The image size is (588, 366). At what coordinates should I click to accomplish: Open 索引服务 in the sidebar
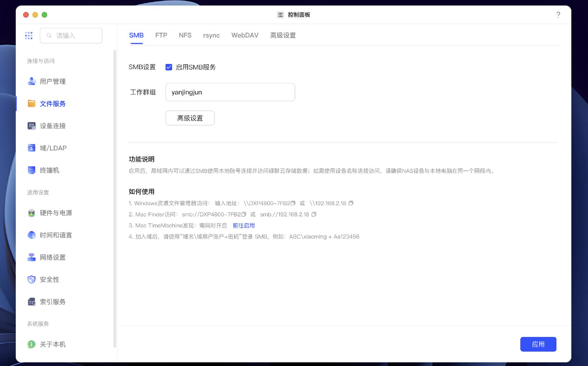[53, 302]
